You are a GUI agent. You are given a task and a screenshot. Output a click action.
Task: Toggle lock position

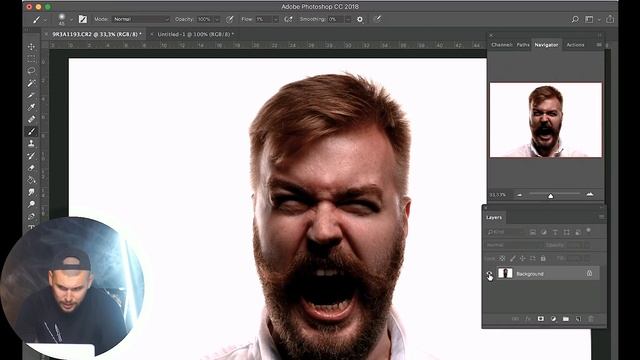tap(522, 258)
